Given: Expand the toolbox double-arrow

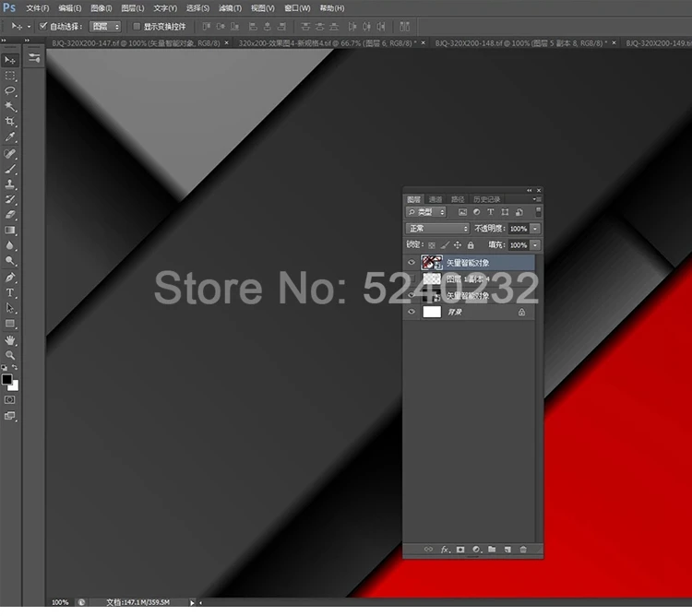Looking at the screenshot, I should coord(4,41).
